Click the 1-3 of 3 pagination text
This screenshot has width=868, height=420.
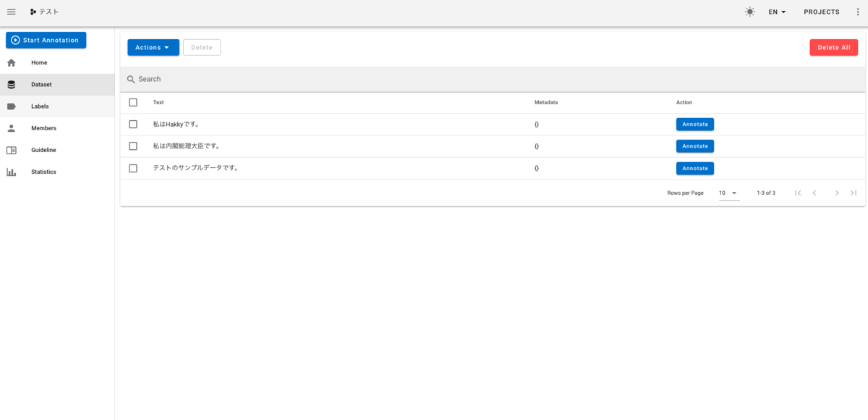point(766,193)
